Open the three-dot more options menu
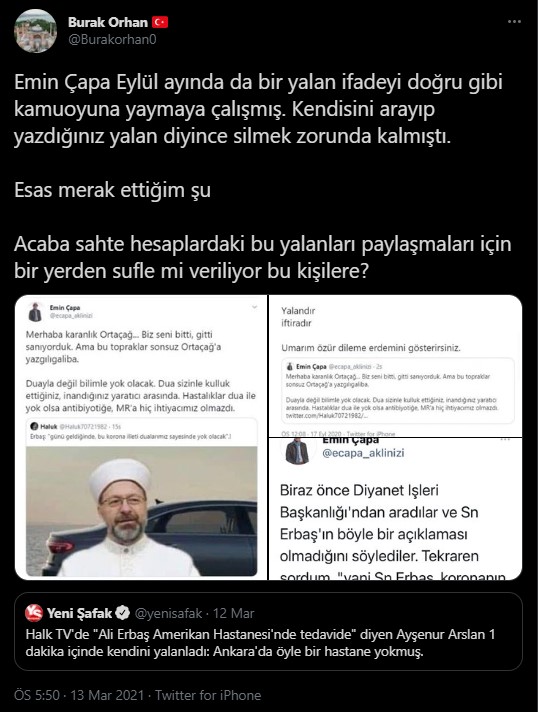538x712 pixels. pos(514,21)
